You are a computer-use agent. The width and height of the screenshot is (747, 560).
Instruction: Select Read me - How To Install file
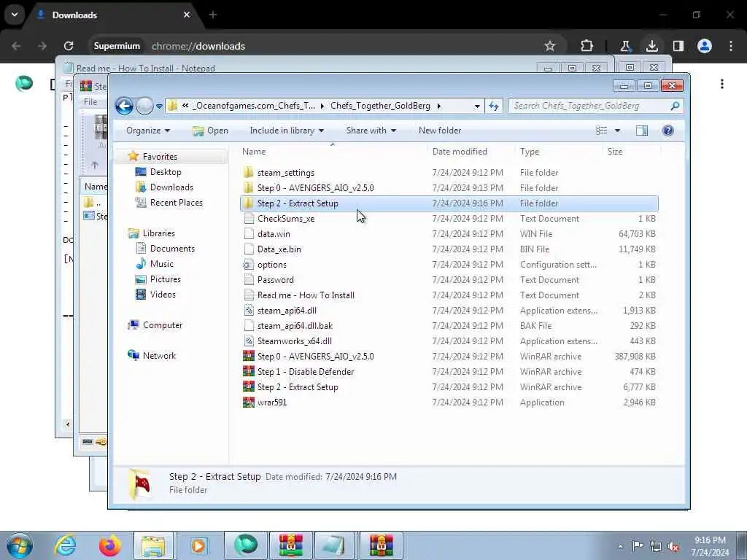(x=306, y=295)
